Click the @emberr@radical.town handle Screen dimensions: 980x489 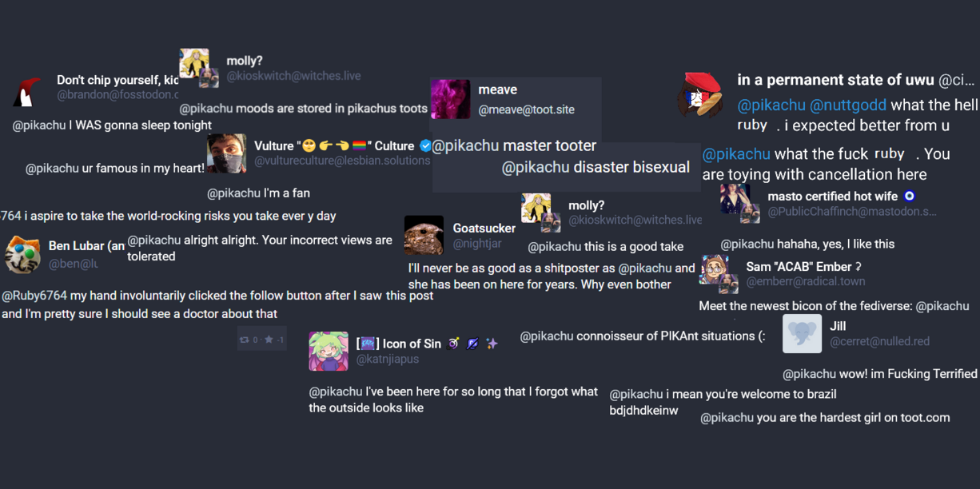point(806,281)
